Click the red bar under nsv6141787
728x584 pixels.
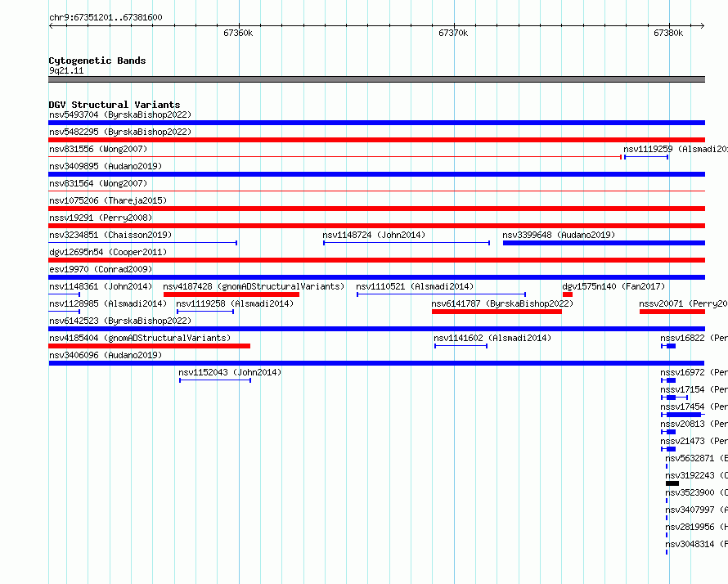click(497, 312)
